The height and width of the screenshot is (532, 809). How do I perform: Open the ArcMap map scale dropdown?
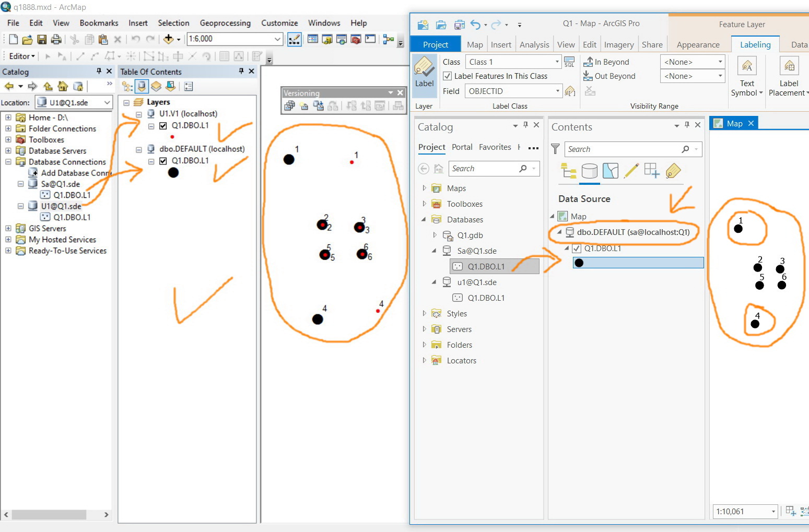coord(277,39)
